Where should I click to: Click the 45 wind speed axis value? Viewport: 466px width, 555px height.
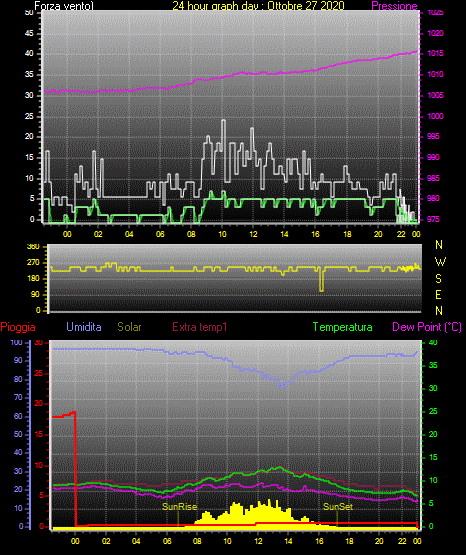(29, 34)
